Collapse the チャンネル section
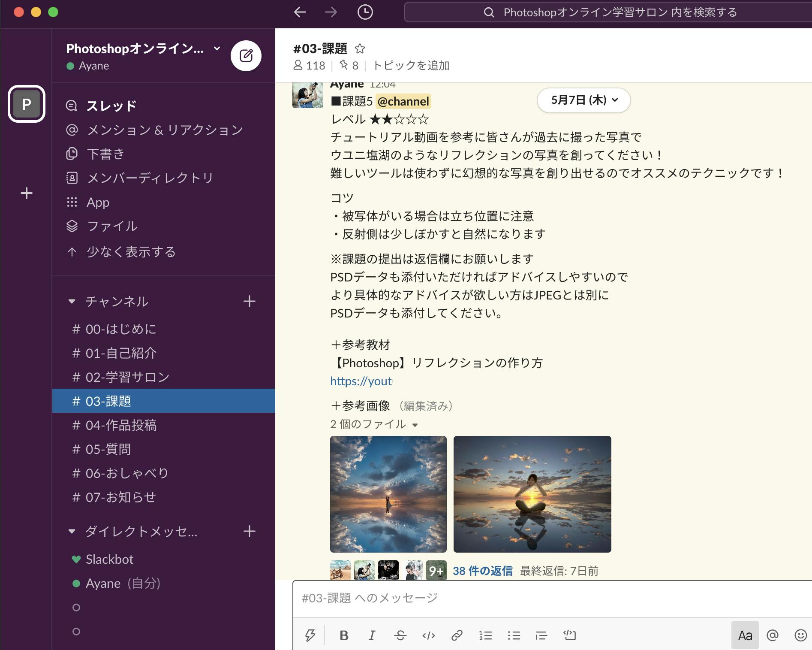 pyautogui.click(x=72, y=302)
